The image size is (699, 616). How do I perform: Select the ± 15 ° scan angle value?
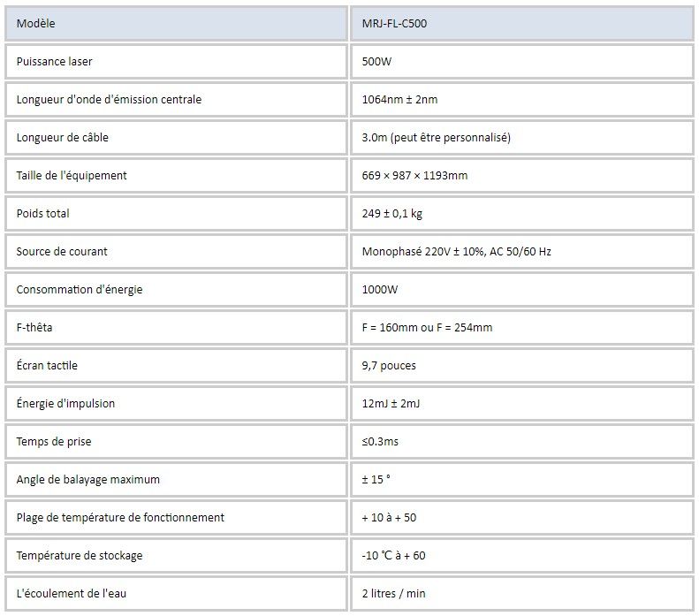click(376, 480)
